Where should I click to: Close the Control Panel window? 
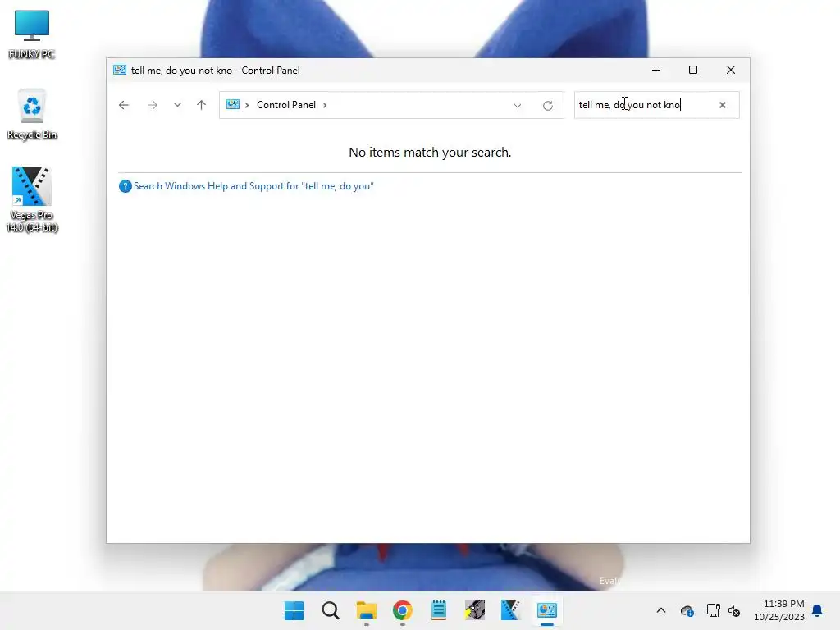(731, 71)
